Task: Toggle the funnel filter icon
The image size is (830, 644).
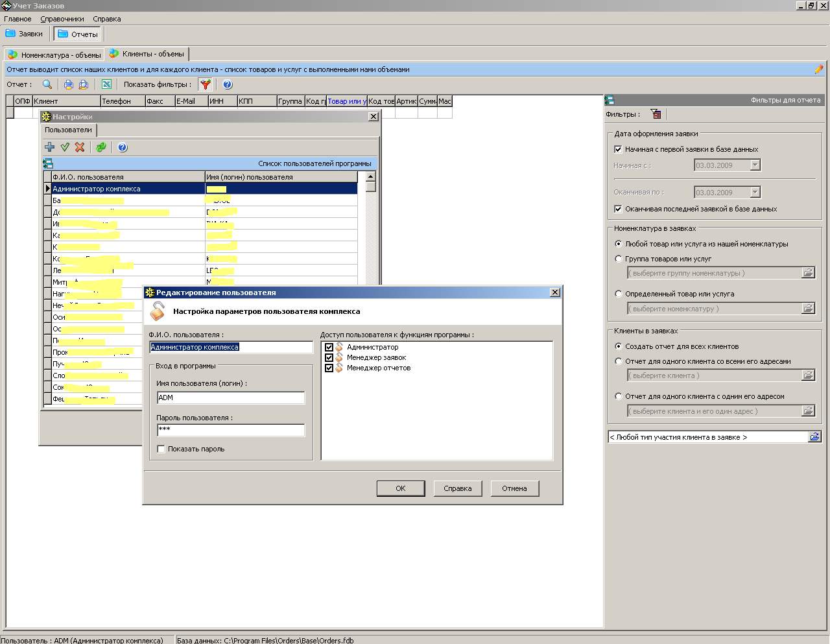Action: pyautogui.click(x=205, y=84)
